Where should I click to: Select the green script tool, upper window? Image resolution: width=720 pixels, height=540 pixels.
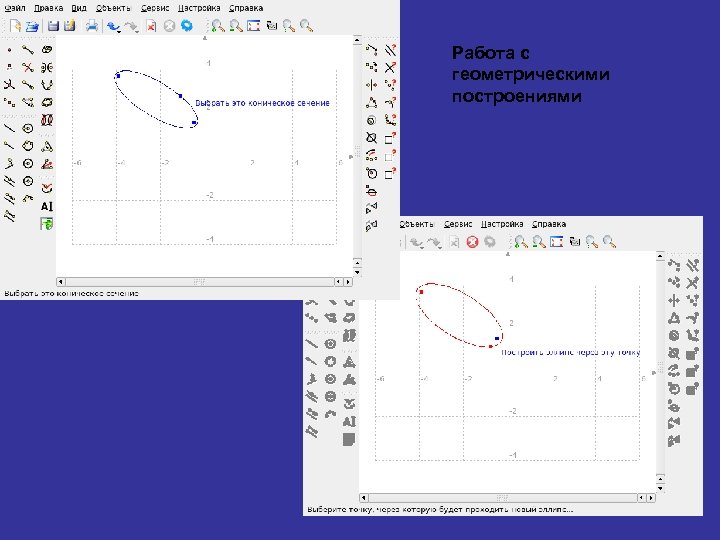click(47, 224)
